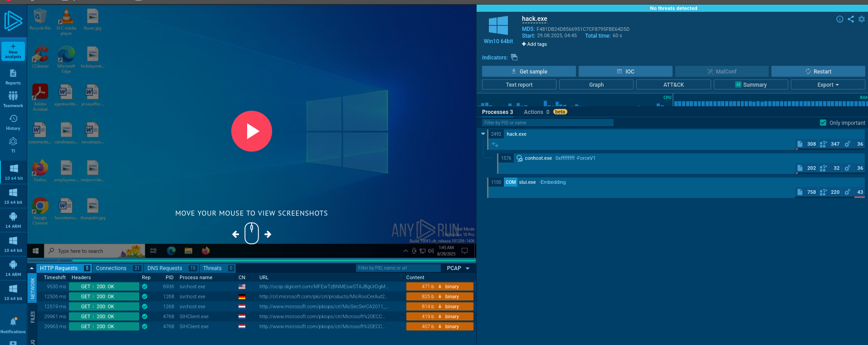Expand the hidden system tray icons chevron
The image size is (868, 345).
pyautogui.click(x=405, y=251)
